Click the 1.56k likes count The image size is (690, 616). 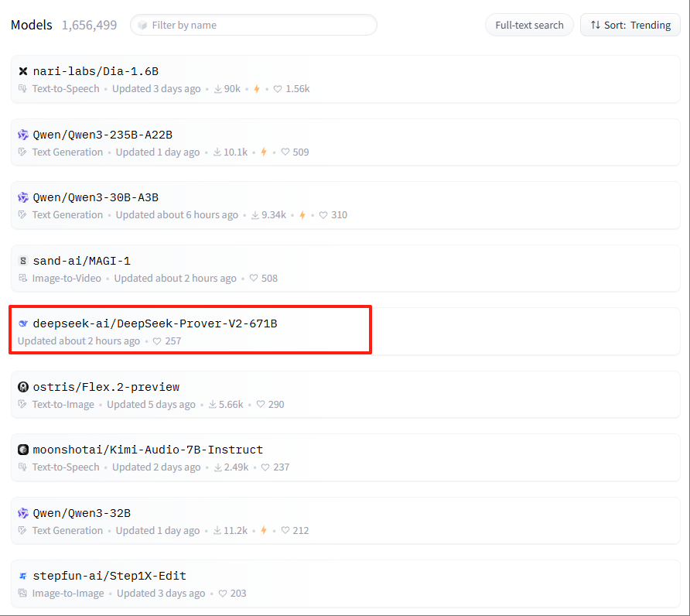(x=298, y=89)
